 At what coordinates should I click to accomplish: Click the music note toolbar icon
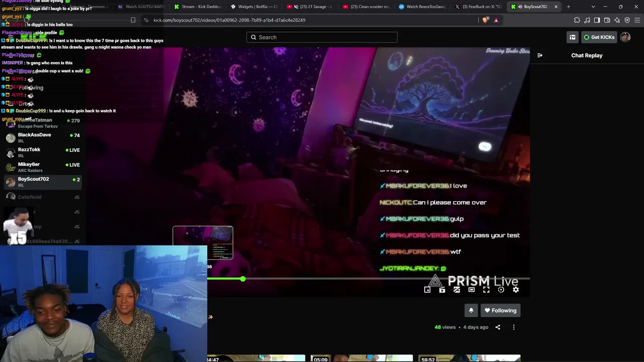coord(587,20)
